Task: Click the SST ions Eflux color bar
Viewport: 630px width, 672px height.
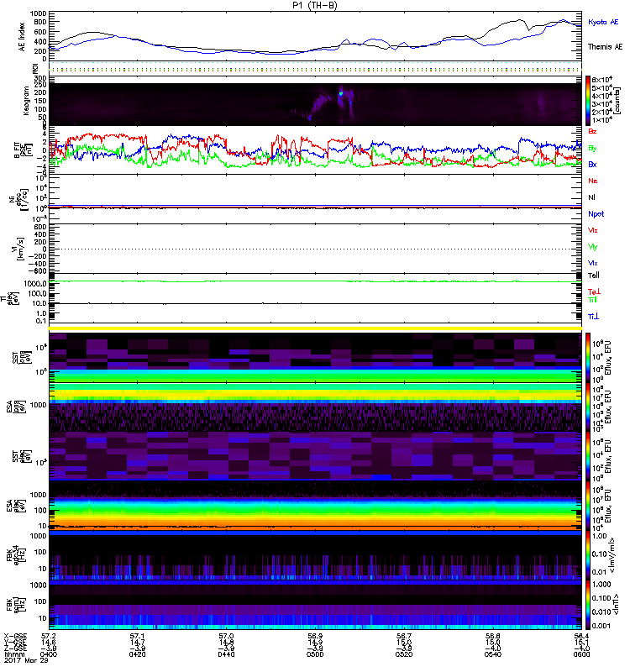Action: pyautogui.click(x=588, y=358)
